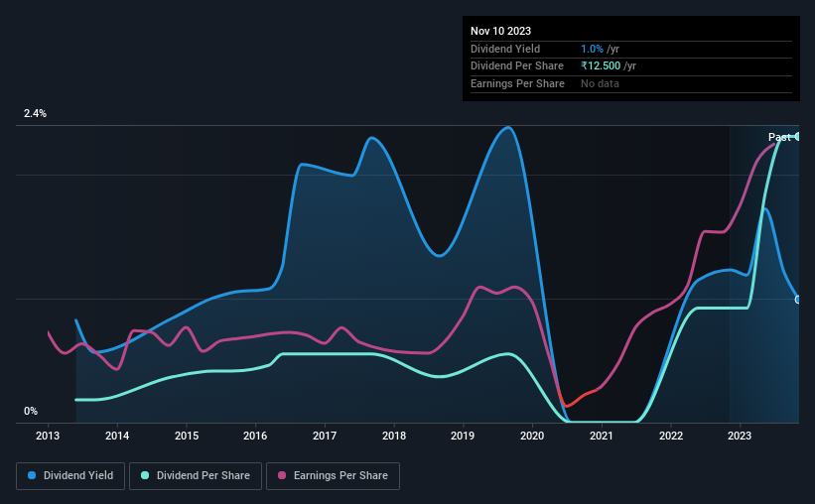Click the 2.4% y-axis label
This screenshot has width=815, height=504.
click(x=35, y=113)
